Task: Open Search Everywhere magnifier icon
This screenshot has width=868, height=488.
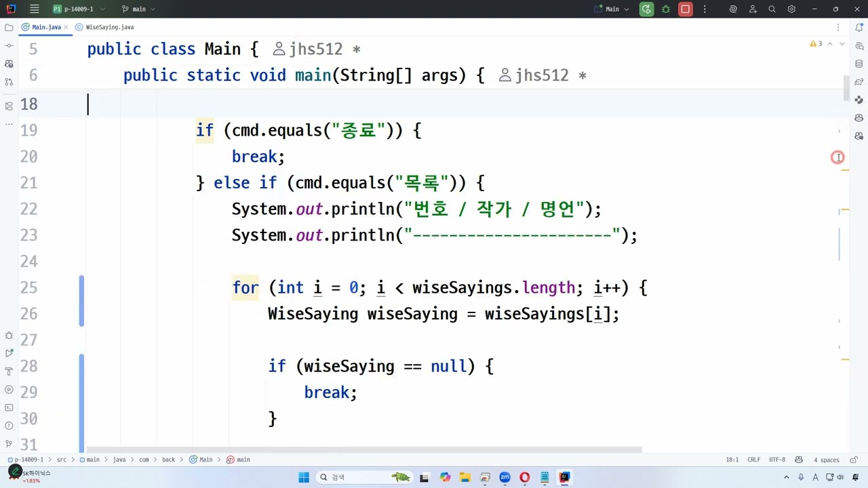Action: 772,9
